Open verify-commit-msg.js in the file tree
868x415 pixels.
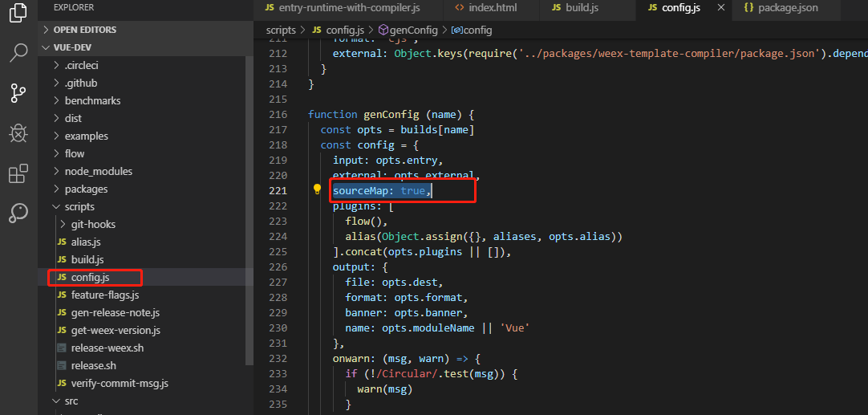pyautogui.click(x=120, y=384)
